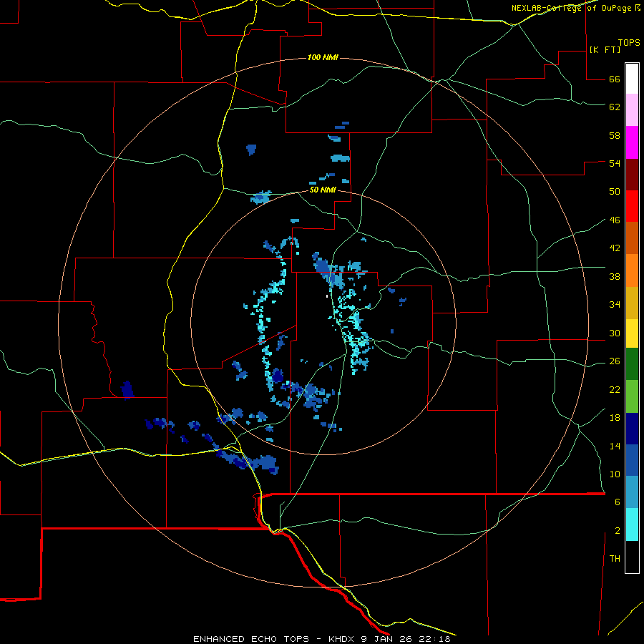Viewport: 644px width, 644px height.
Task: Click the '10' legend scale value
Action: pos(615,474)
